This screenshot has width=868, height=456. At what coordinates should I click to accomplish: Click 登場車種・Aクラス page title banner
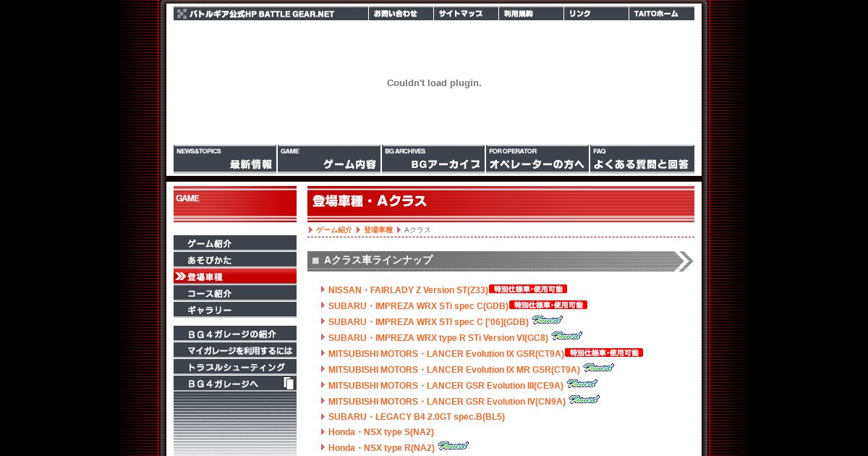[501, 204]
